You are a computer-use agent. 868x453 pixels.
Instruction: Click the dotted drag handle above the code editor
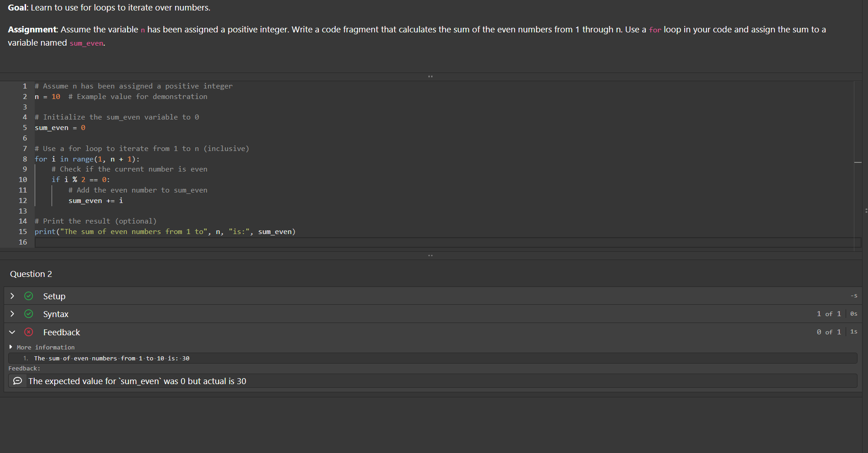(429, 76)
